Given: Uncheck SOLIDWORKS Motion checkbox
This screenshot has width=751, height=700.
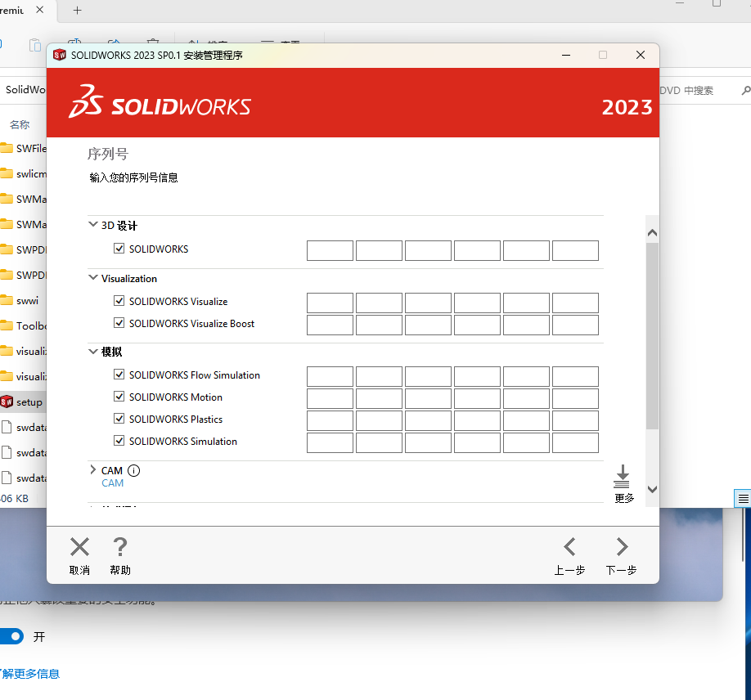Looking at the screenshot, I should tap(119, 397).
